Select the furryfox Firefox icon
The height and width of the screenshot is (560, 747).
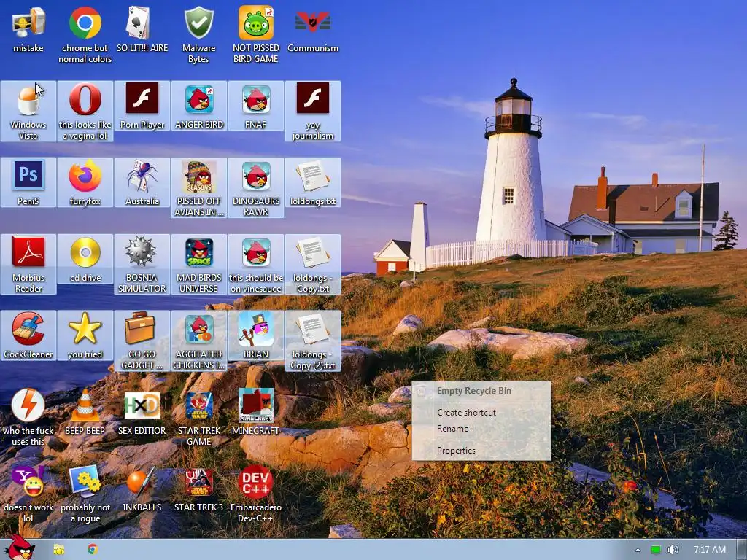click(85, 182)
